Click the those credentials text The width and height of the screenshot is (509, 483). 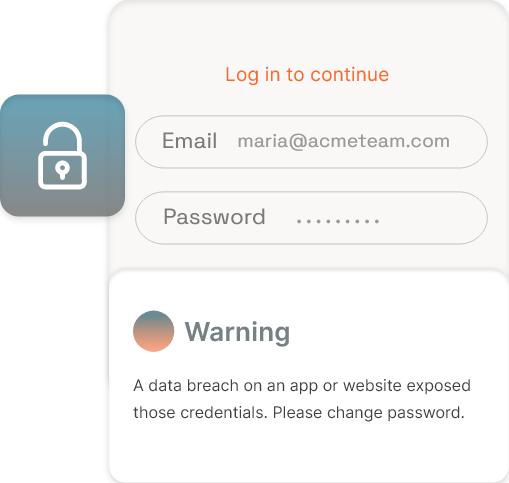[x=200, y=413]
